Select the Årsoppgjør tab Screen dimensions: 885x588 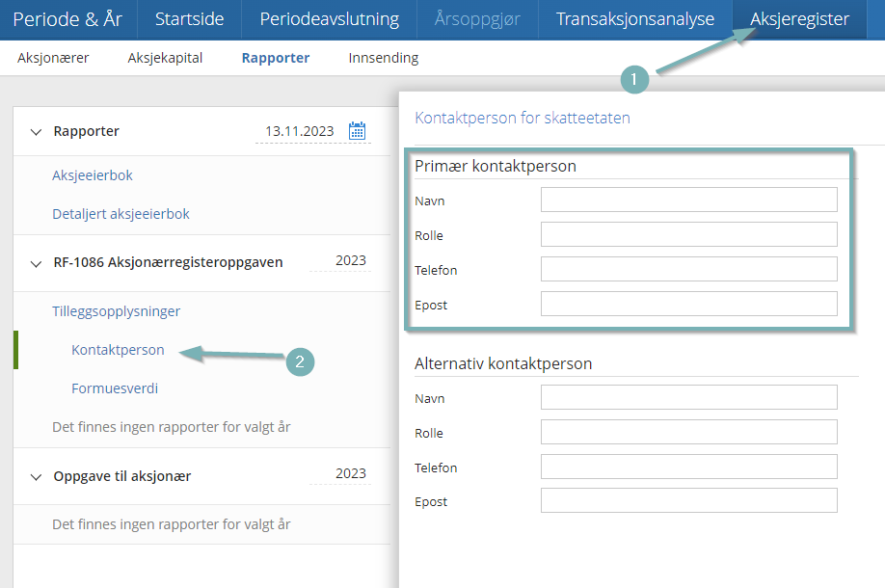(477, 19)
